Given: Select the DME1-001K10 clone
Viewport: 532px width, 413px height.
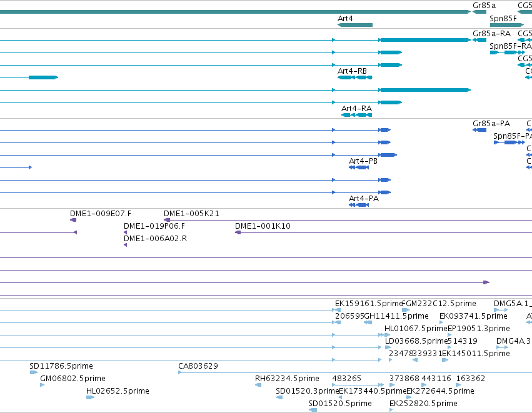Looking at the screenshot, I should [383, 232].
